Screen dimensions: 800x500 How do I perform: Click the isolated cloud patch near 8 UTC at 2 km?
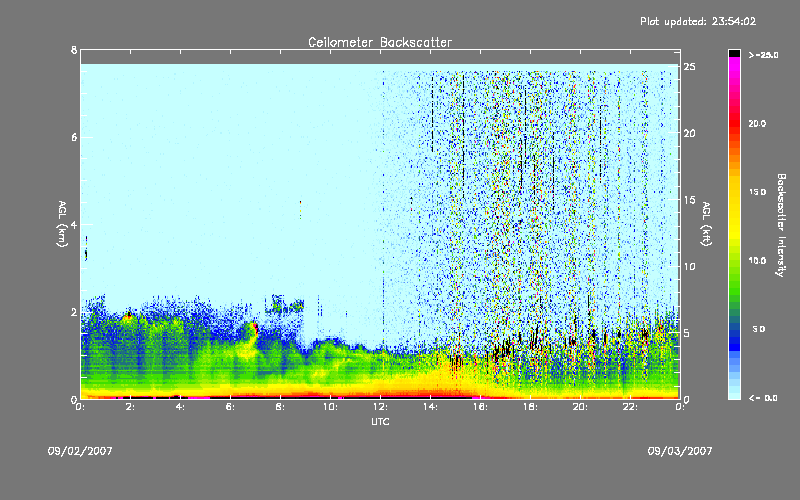coord(284,305)
